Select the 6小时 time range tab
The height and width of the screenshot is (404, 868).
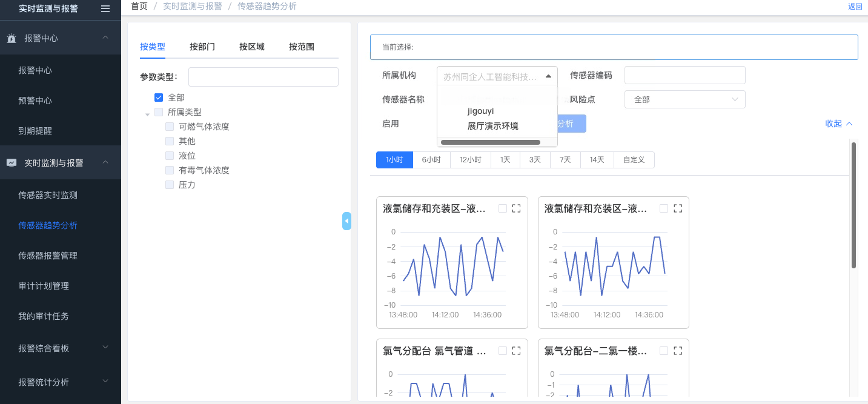coord(431,160)
